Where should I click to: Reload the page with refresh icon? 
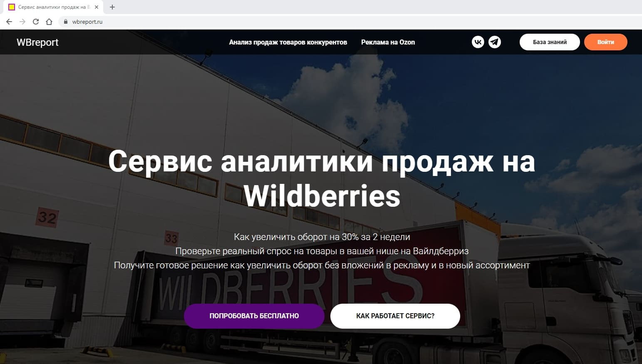36,22
